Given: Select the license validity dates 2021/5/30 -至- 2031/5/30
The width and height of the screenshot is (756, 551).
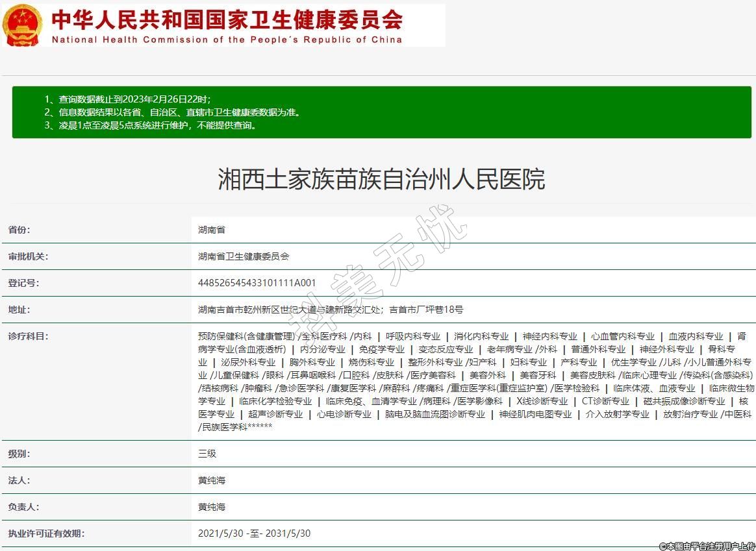Looking at the screenshot, I should (254, 533).
